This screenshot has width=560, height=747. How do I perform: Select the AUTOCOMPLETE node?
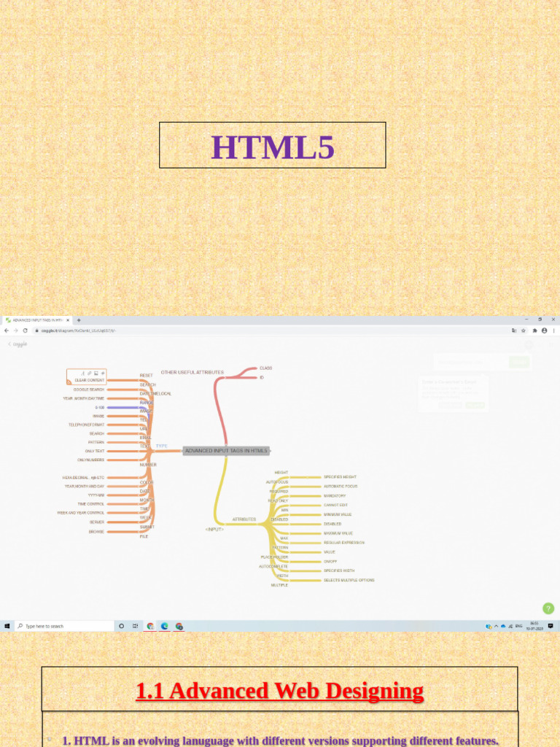273,566
